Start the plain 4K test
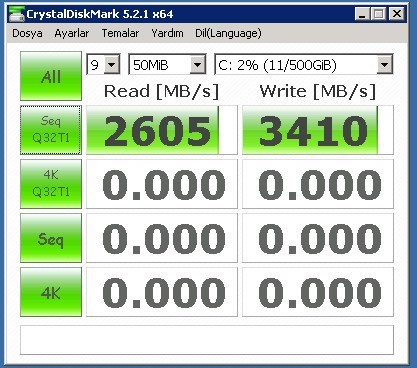 51,292
